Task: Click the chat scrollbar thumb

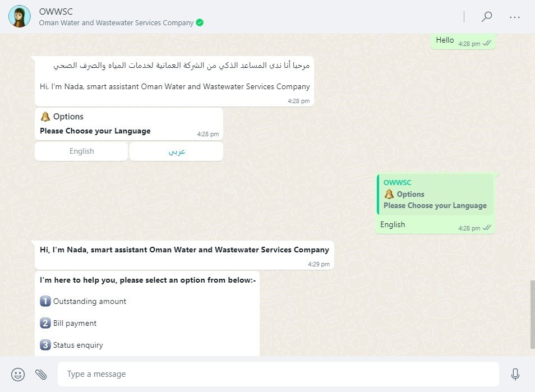Action: pos(533,315)
